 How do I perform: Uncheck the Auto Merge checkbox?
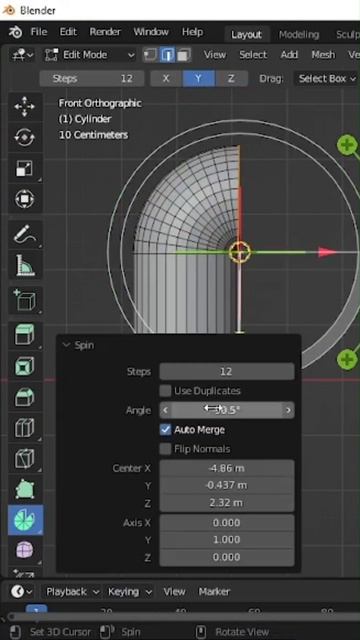pyautogui.click(x=165, y=429)
